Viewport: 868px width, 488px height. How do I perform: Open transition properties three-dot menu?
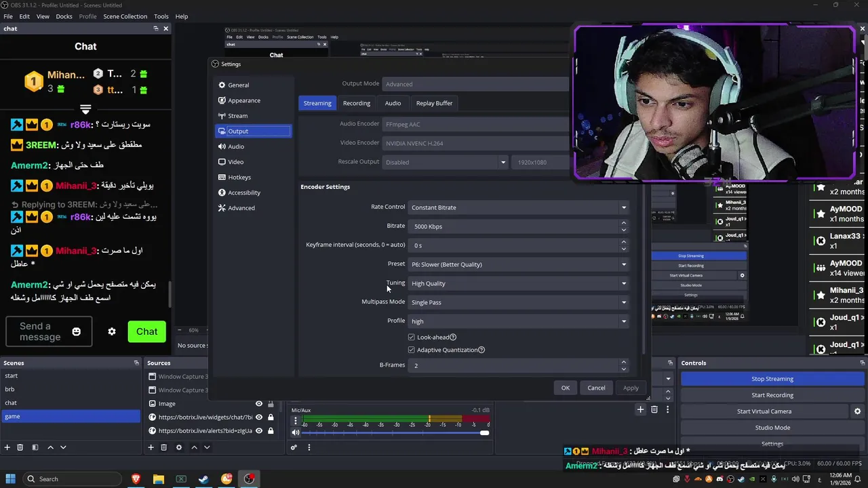pos(668,409)
